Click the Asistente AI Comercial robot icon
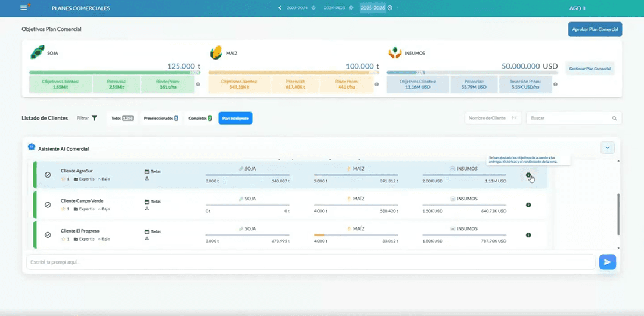 tap(31, 147)
